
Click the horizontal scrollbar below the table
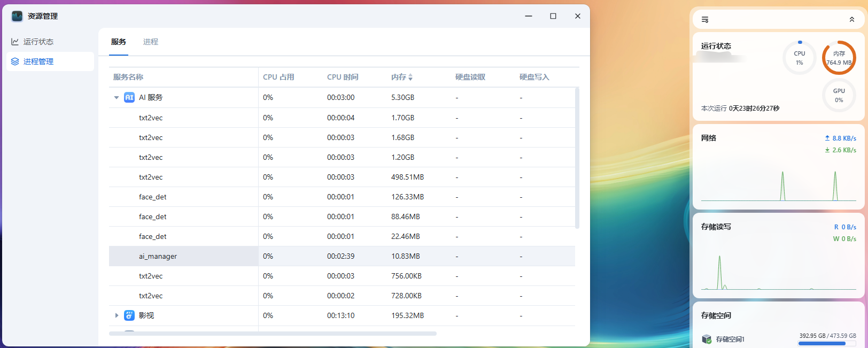(x=273, y=334)
